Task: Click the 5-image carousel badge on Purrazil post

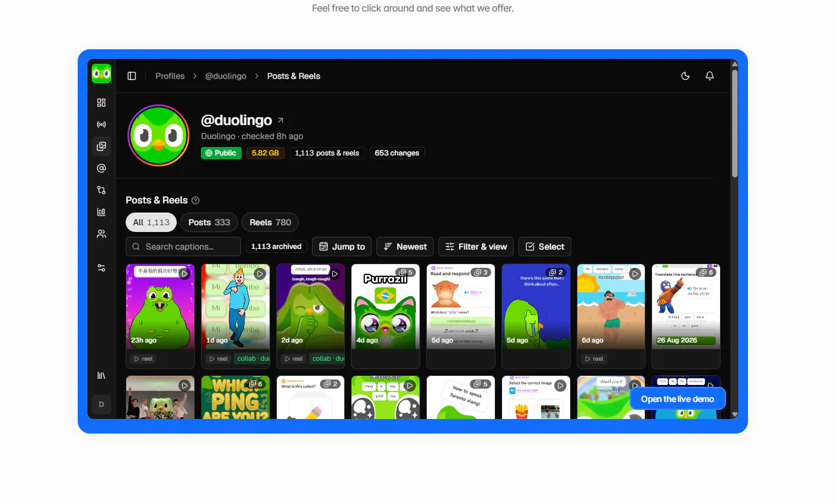Action: 405,273
